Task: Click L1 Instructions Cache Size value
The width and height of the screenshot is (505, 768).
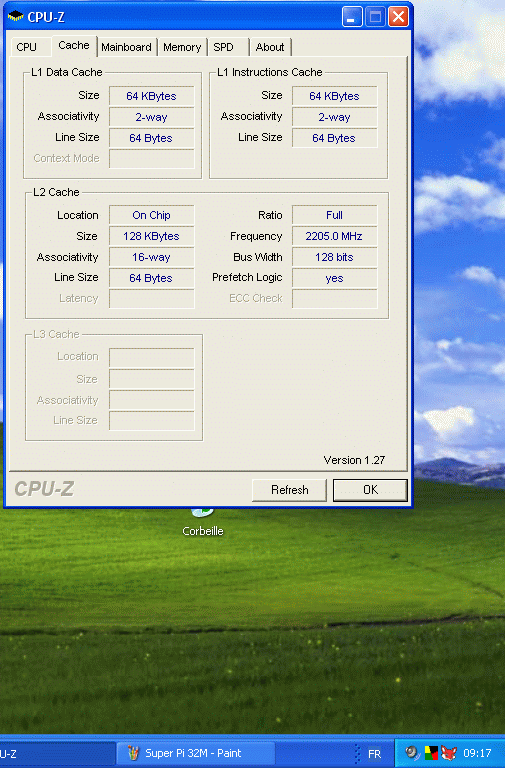Action: (x=335, y=96)
